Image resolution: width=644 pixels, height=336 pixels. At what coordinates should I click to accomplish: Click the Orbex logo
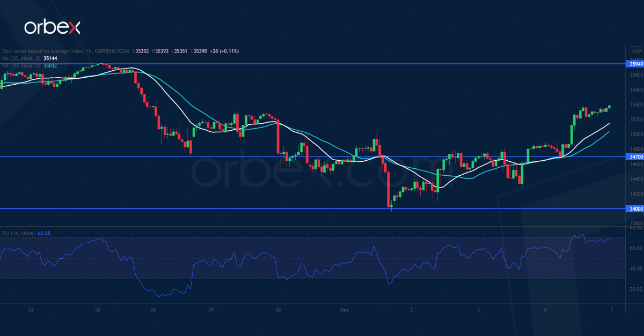click(x=52, y=27)
